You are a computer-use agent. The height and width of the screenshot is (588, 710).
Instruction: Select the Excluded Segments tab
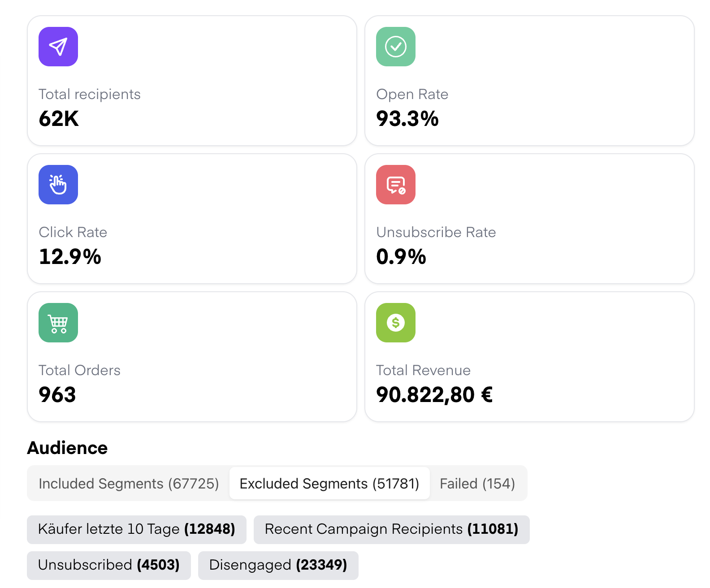(329, 484)
